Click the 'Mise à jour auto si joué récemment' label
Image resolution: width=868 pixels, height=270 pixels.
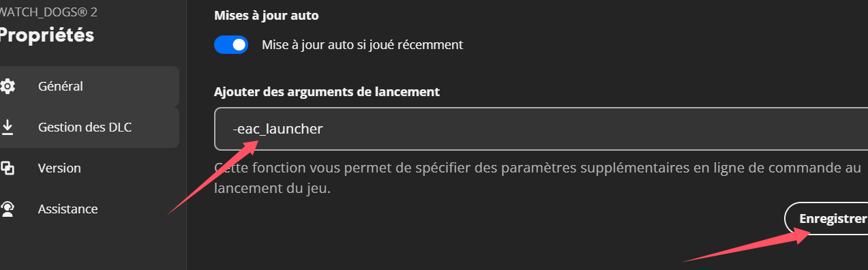(362, 45)
